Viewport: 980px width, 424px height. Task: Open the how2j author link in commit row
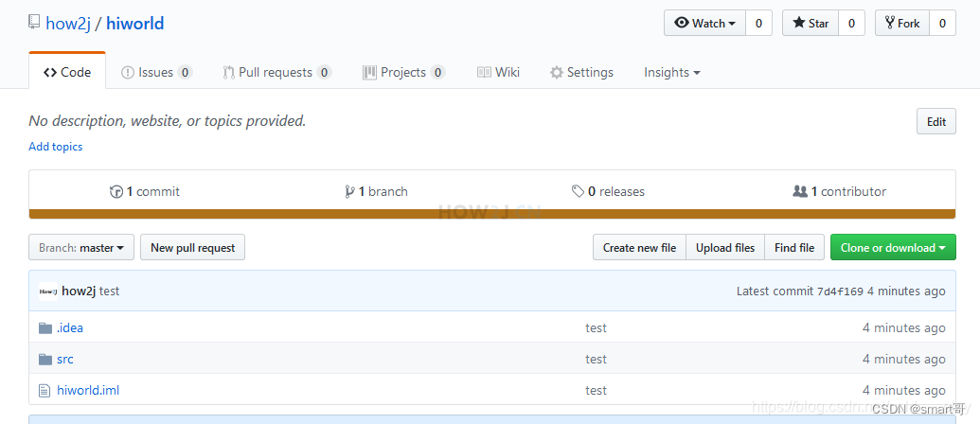point(79,291)
